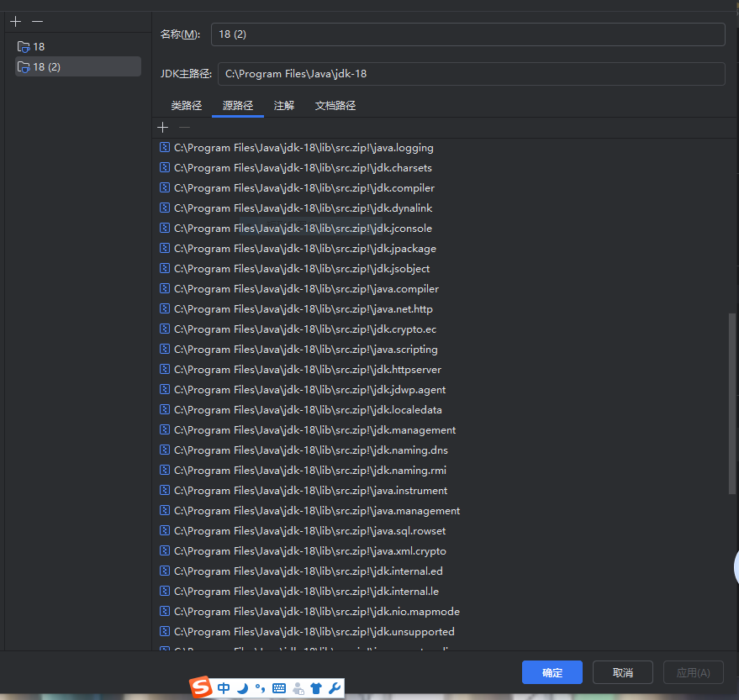Toggle Chinese/English mode 中 in Sogou bar
Image resolution: width=739 pixels, height=700 pixels.
pos(224,688)
